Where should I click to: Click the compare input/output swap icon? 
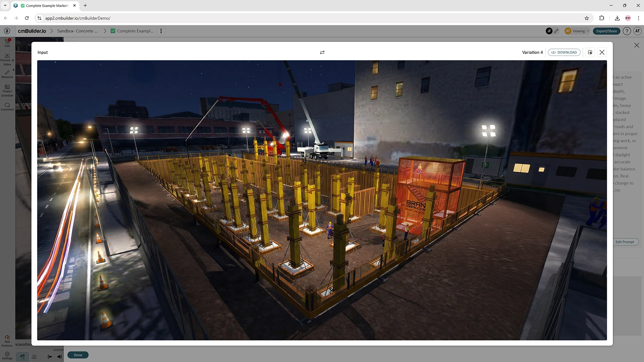pyautogui.click(x=322, y=52)
